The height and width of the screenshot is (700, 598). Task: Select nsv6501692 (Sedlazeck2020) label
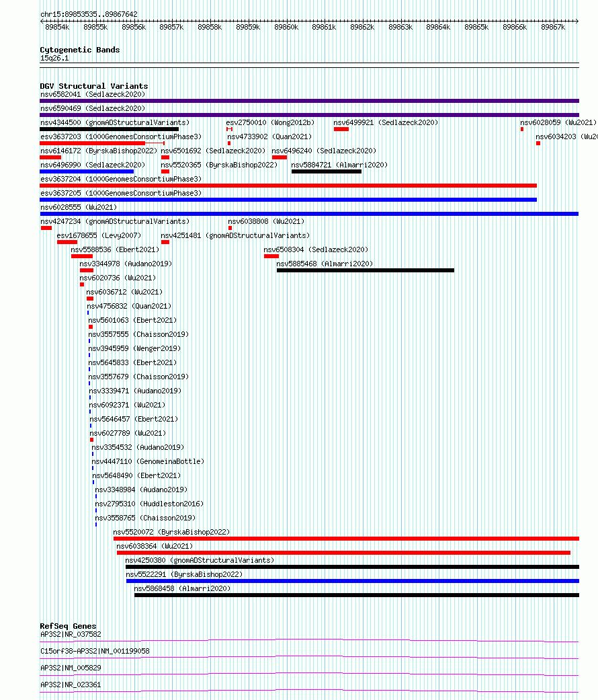(x=213, y=151)
